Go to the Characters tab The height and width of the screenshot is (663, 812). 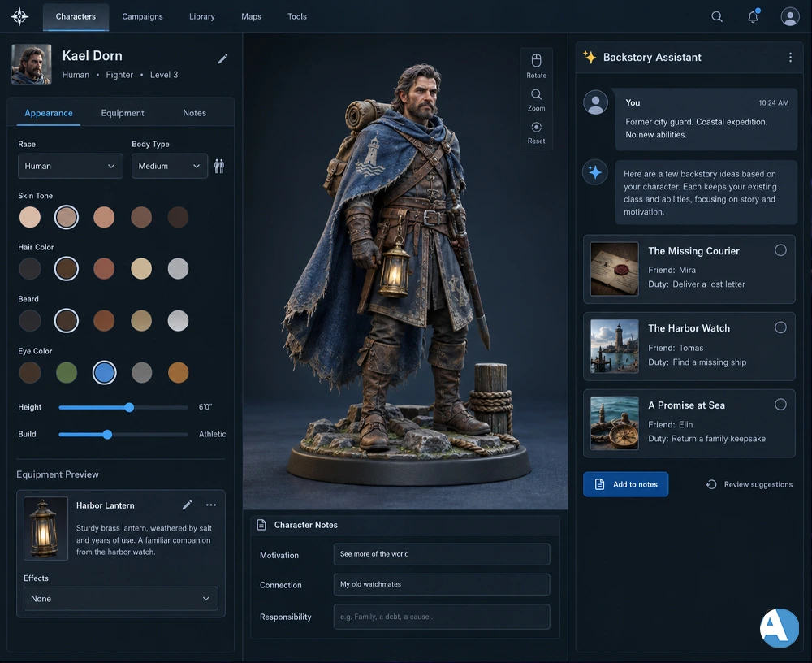(x=76, y=16)
